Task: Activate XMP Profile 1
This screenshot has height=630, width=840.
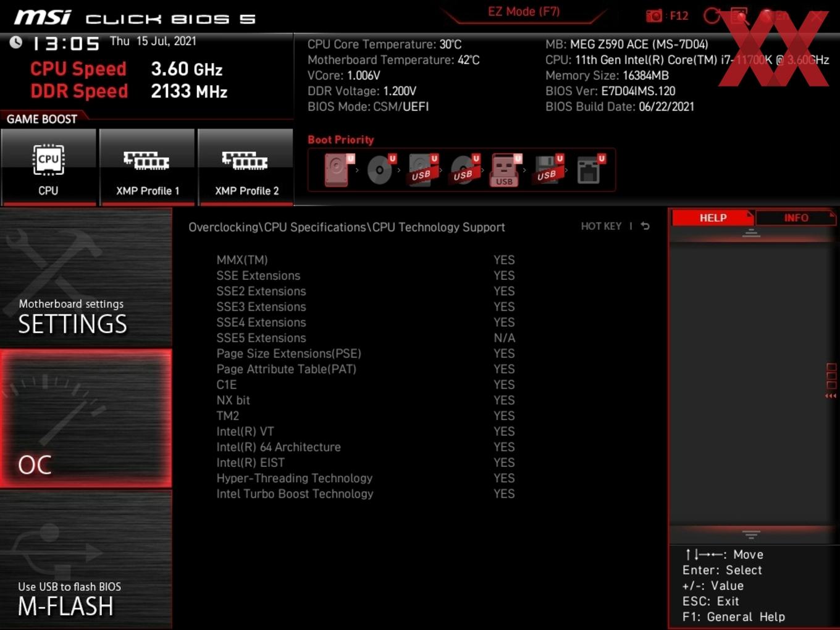Action: [147, 167]
